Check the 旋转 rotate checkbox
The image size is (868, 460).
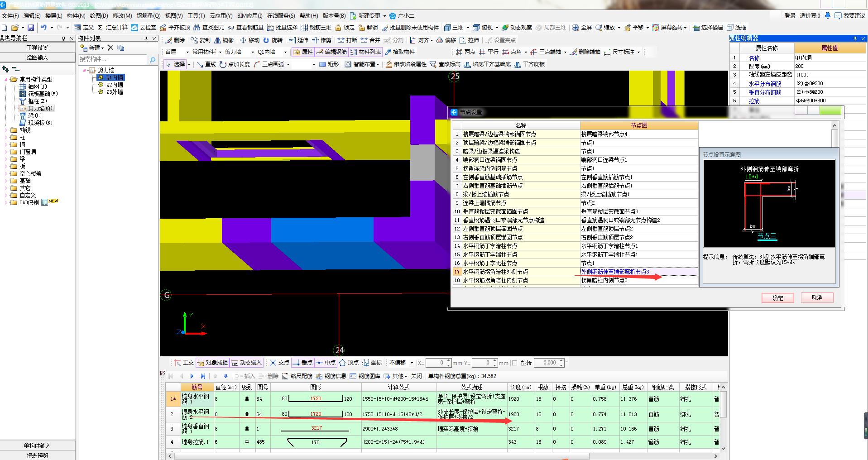tap(515, 363)
